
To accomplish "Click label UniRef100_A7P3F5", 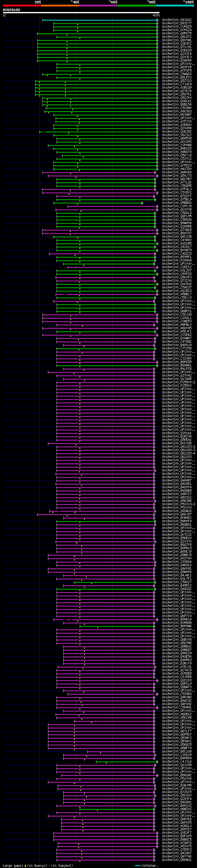I will pos(176,71).
